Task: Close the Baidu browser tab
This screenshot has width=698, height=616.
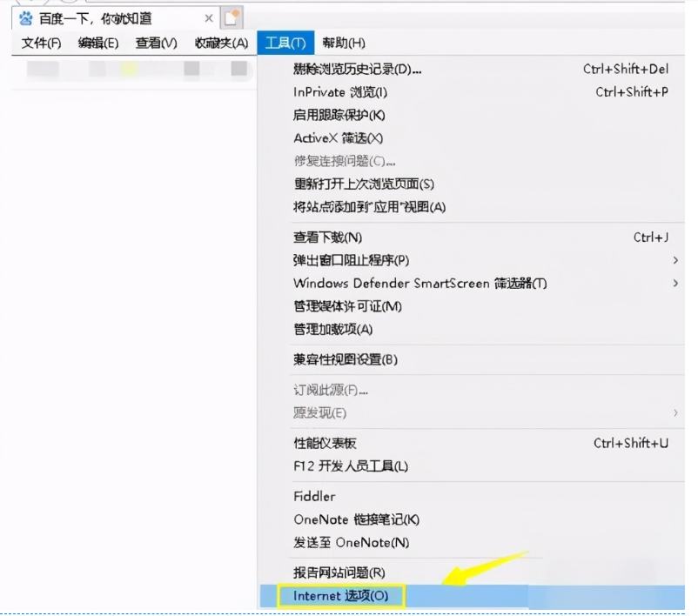Action: coord(209,18)
